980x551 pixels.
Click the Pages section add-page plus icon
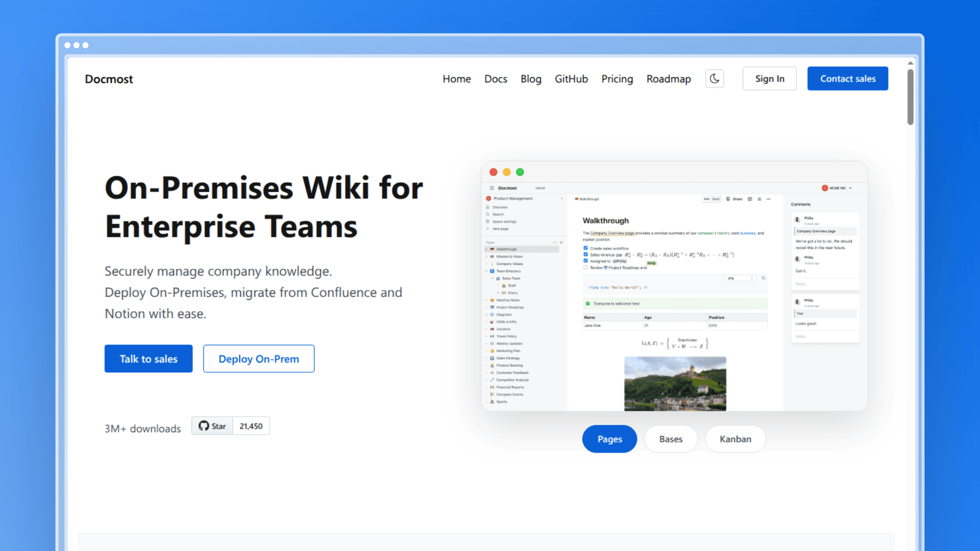pyautogui.click(x=561, y=242)
